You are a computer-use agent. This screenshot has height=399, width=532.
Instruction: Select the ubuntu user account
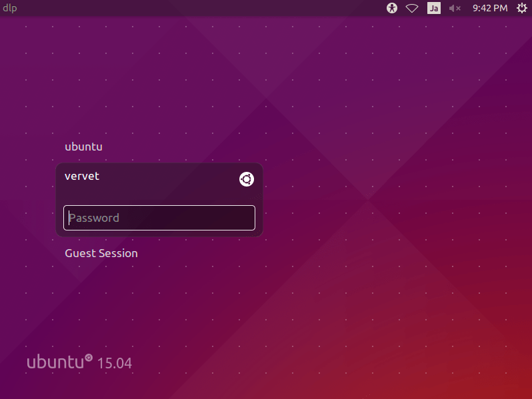(x=83, y=147)
